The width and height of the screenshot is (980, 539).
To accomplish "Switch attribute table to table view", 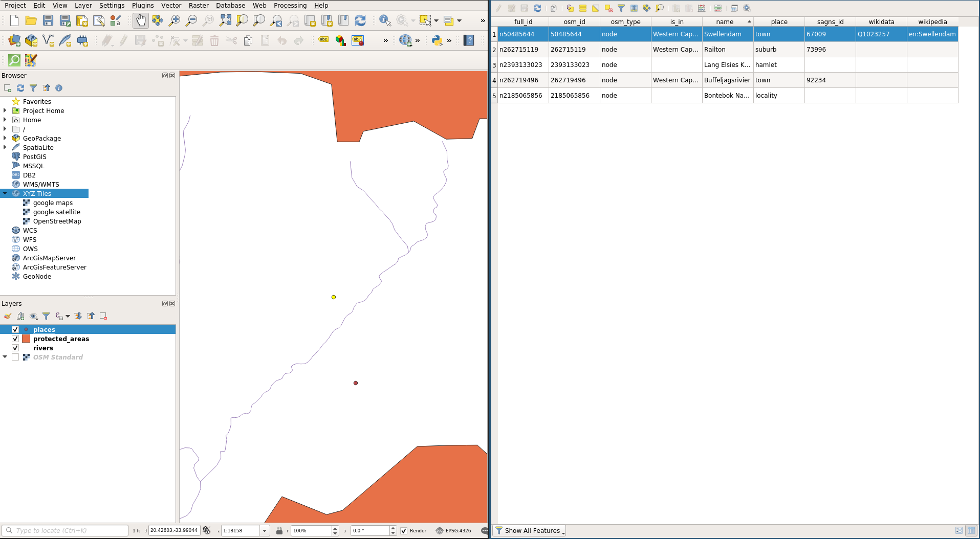I will [x=971, y=531].
